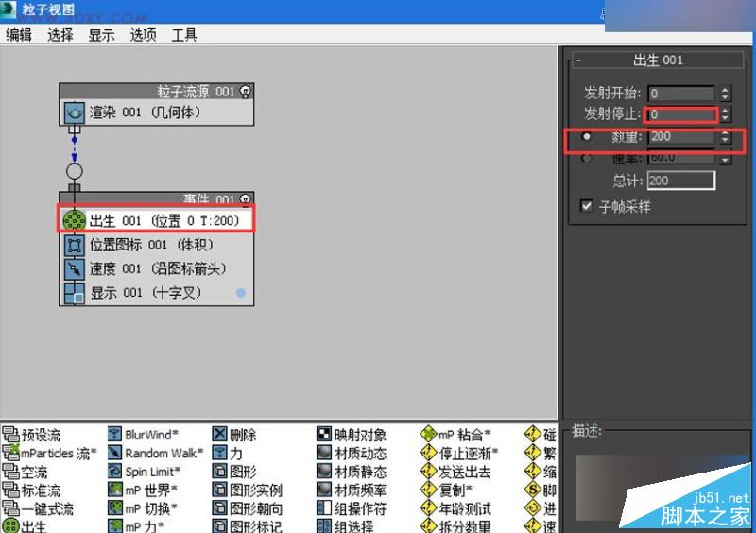This screenshot has height=533, width=756.
Task: Click the 出生 001 green operator icon
Action: point(75,220)
